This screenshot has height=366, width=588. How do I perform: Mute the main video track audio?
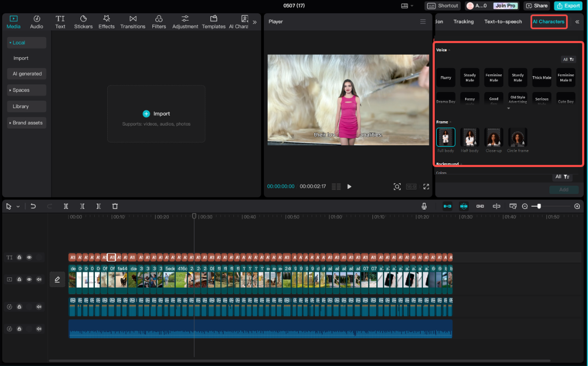click(x=39, y=279)
